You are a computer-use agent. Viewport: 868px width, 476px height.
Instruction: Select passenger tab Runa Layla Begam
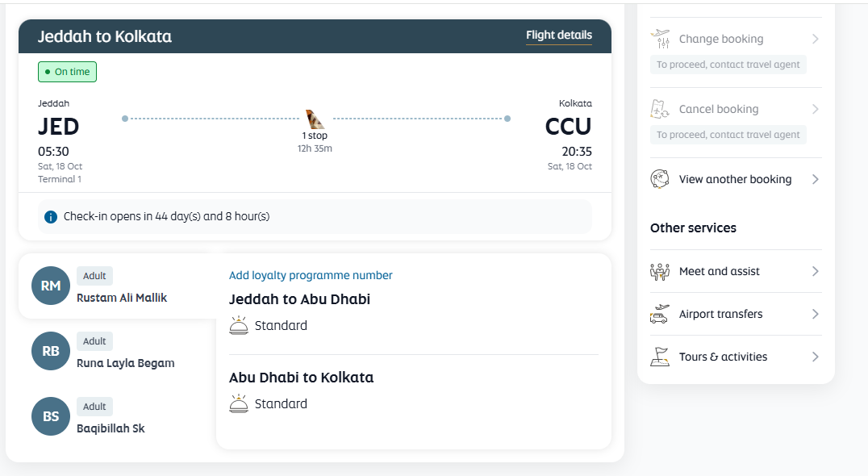click(118, 351)
